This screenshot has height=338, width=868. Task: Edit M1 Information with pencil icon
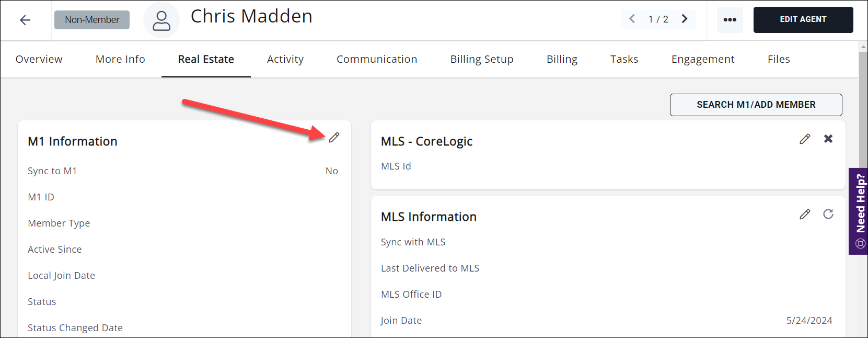point(334,138)
